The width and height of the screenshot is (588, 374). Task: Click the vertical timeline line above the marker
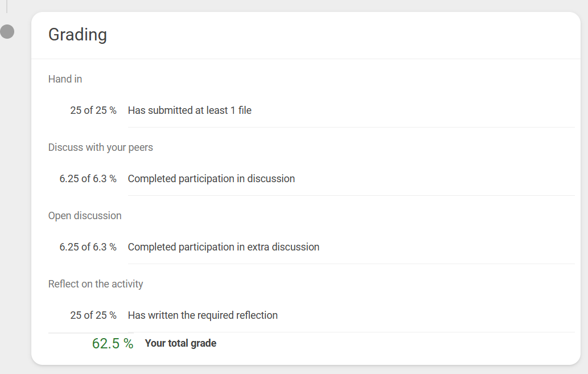pos(7,6)
